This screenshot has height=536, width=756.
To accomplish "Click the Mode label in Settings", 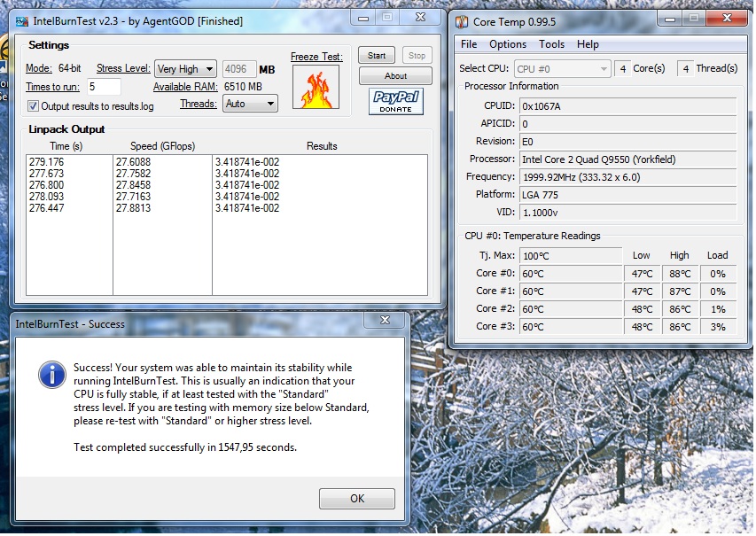I will tap(39, 68).
